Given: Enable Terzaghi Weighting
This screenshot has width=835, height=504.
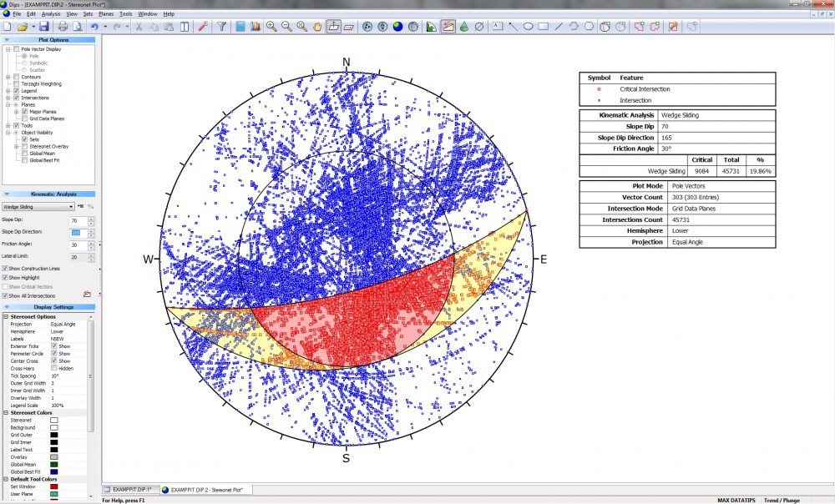Looking at the screenshot, I should (17, 84).
